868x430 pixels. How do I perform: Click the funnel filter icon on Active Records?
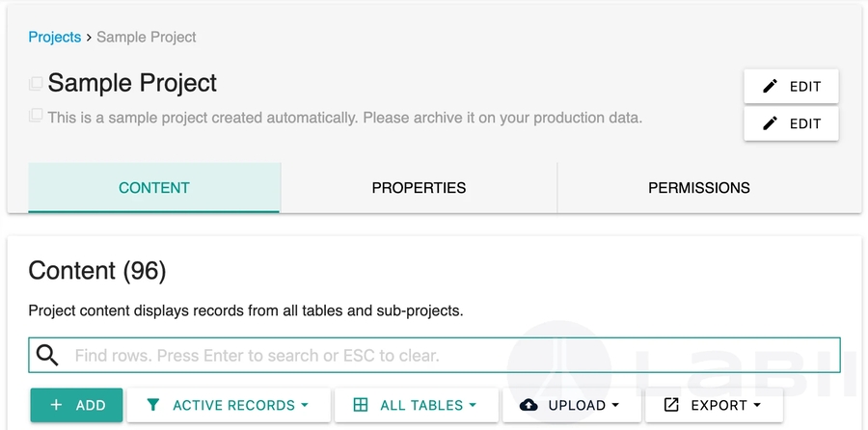click(x=152, y=406)
